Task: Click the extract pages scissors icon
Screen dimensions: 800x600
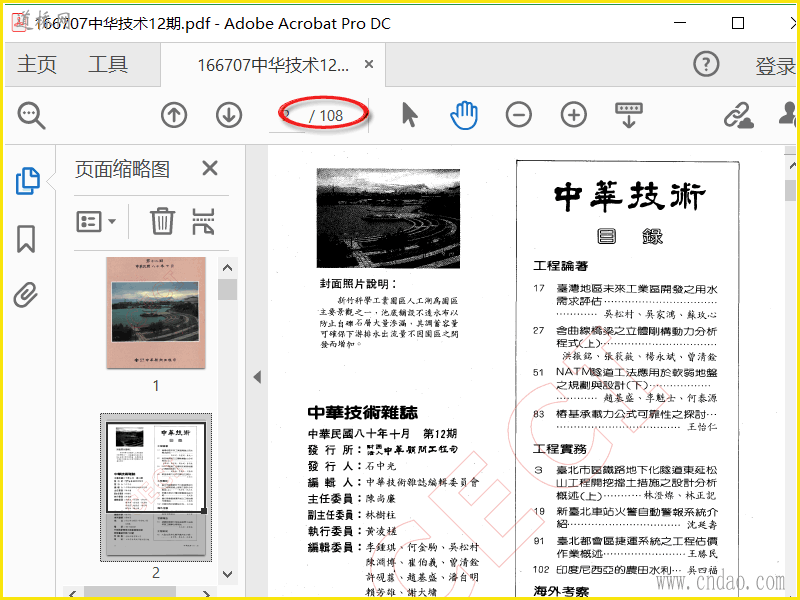Action: (203, 221)
